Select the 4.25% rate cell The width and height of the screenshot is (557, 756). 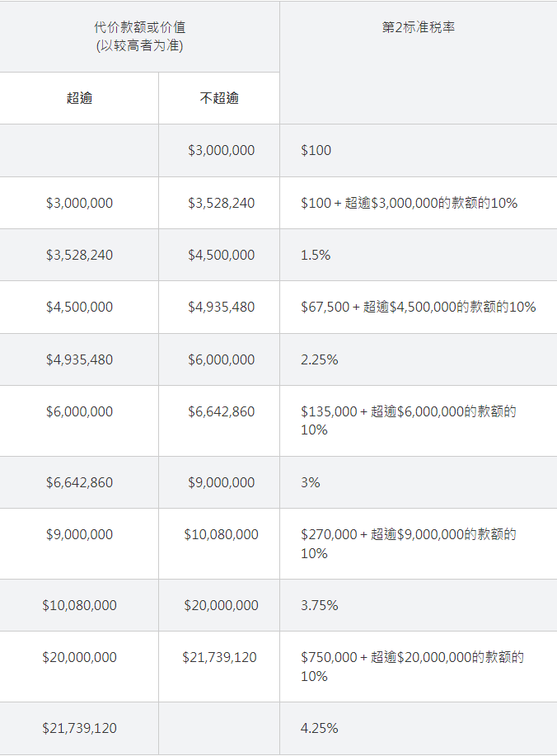[320, 728]
